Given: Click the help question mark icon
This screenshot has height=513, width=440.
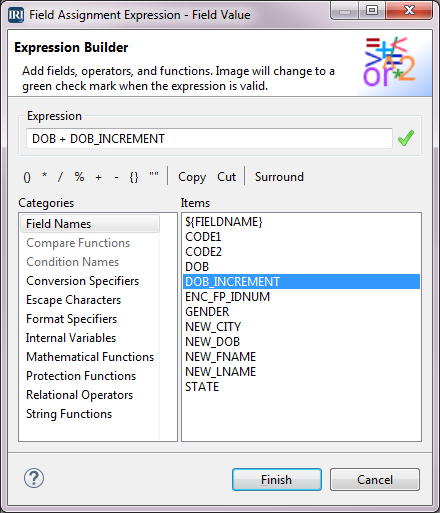Looking at the screenshot, I should 34,478.
